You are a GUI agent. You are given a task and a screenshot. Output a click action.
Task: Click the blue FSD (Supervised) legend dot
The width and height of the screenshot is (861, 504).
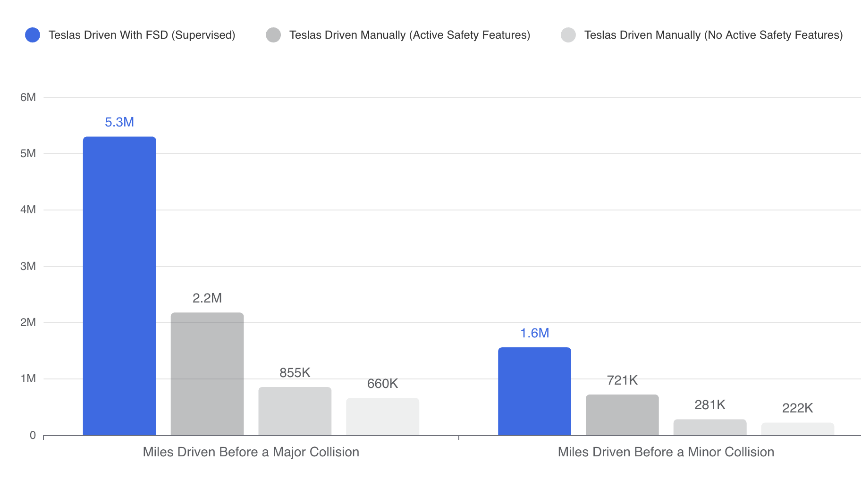[33, 35]
